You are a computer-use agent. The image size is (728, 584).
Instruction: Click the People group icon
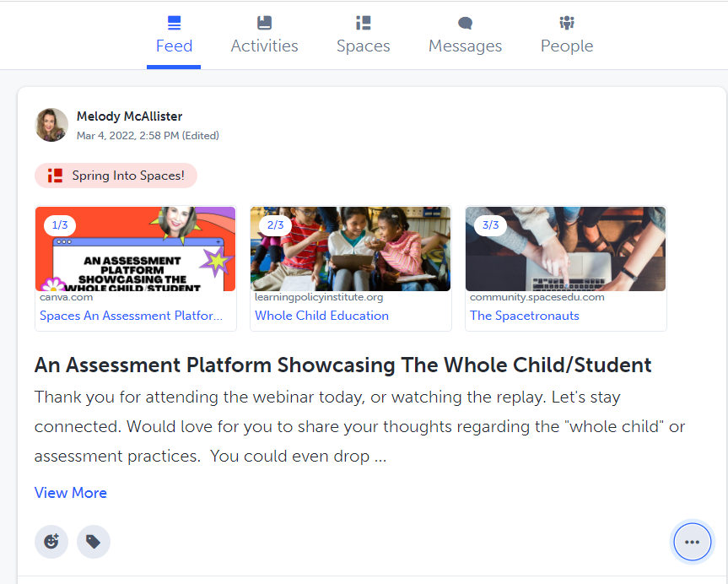pyautogui.click(x=567, y=23)
